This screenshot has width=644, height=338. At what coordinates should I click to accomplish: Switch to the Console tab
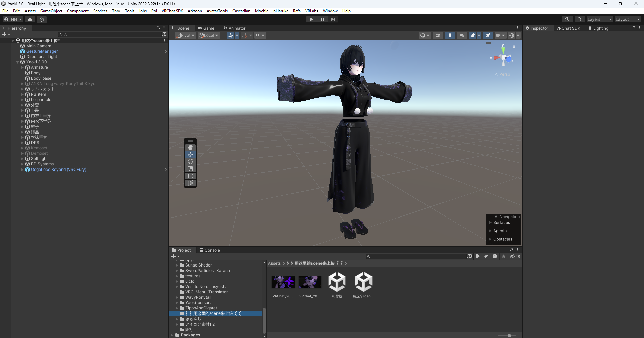tap(210, 250)
